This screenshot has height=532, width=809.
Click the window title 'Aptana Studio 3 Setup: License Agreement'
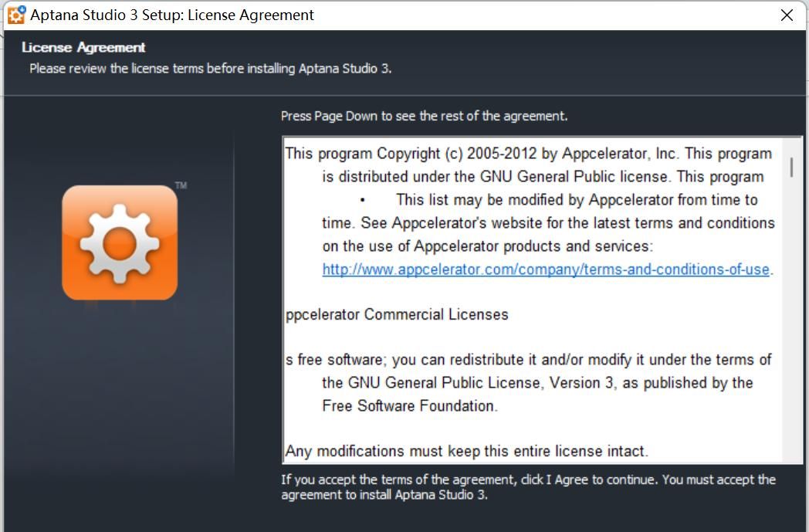click(172, 15)
